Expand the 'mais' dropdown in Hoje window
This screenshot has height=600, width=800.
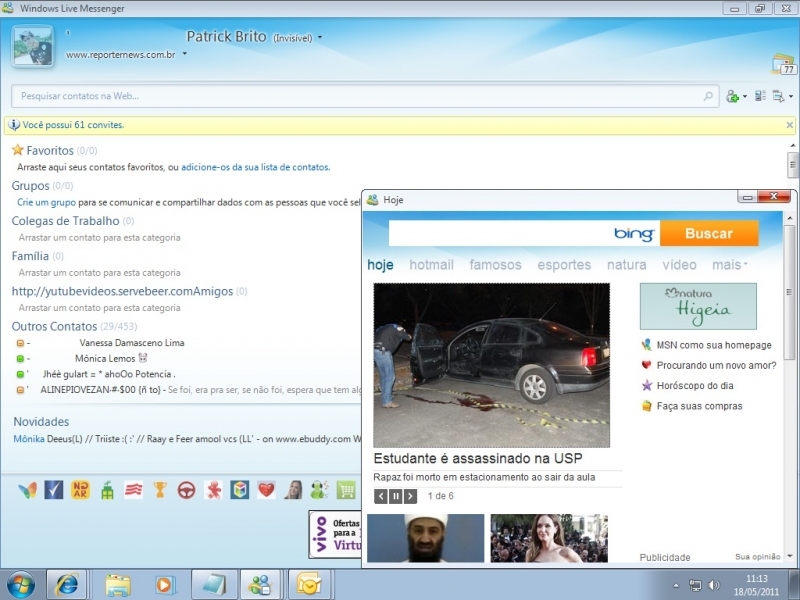730,265
